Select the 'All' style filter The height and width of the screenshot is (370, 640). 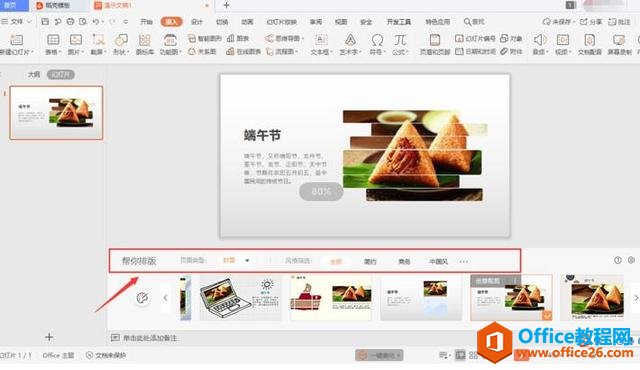click(x=336, y=261)
